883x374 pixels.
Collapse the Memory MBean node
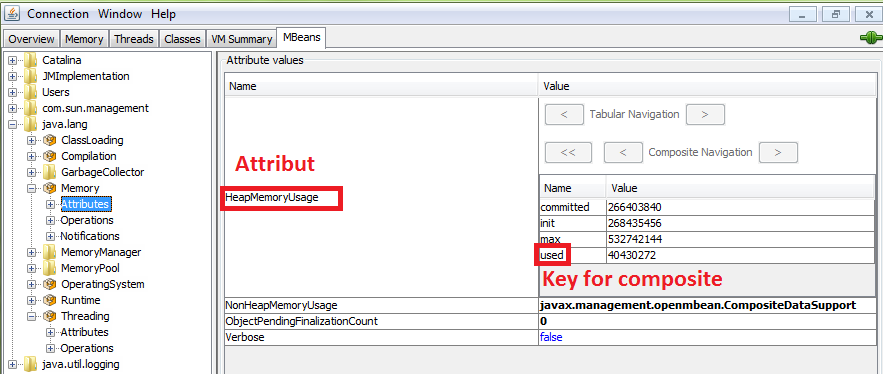tap(32, 188)
